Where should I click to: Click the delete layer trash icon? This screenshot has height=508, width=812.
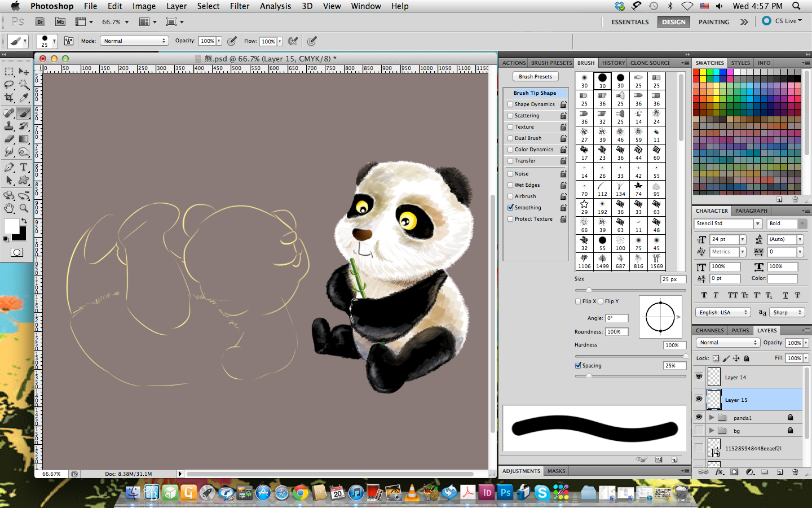pos(795,472)
